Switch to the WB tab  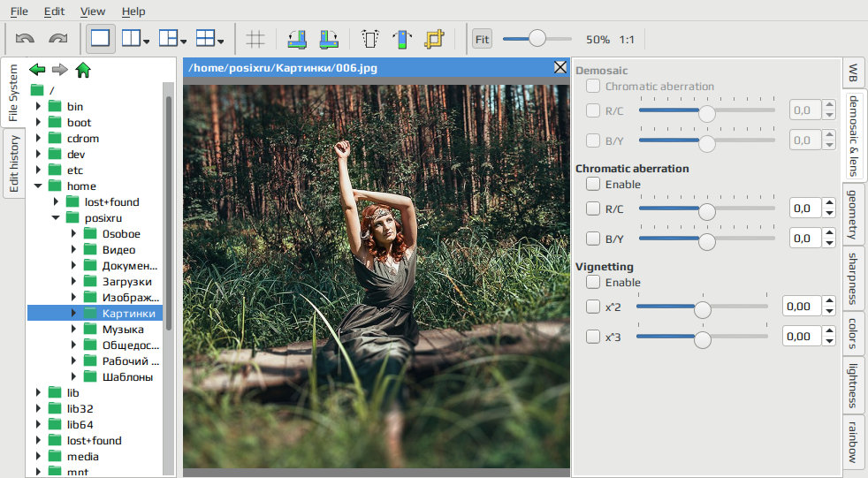853,72
